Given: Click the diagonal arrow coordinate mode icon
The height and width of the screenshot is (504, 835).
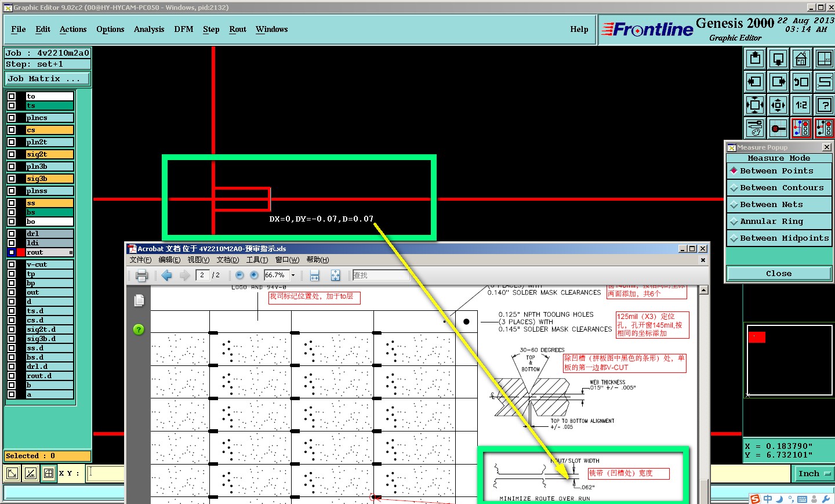Looking at the screenshot, I should point(12,473).
